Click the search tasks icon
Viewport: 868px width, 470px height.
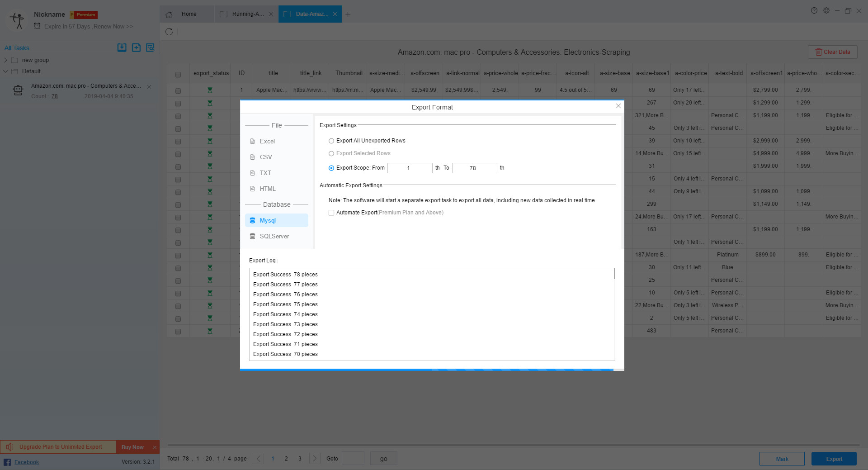click(151, 47)
